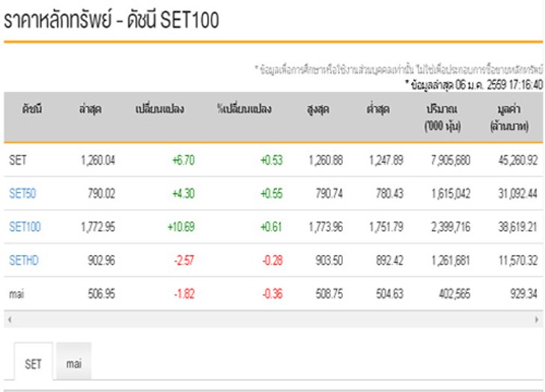Switch to the mai tab
Image resolution: width=545 pixels, height=392 pixels.
[x=73, y=361]
